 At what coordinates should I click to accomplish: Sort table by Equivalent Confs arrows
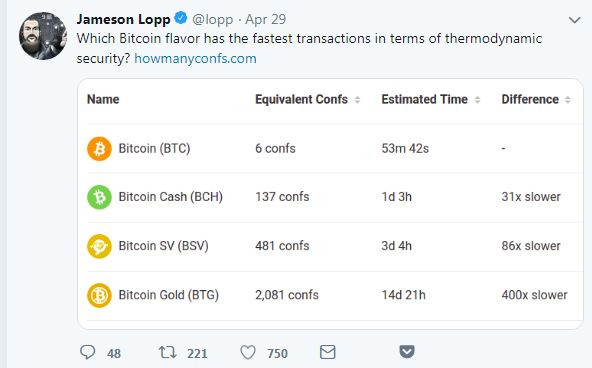point(357,100)
